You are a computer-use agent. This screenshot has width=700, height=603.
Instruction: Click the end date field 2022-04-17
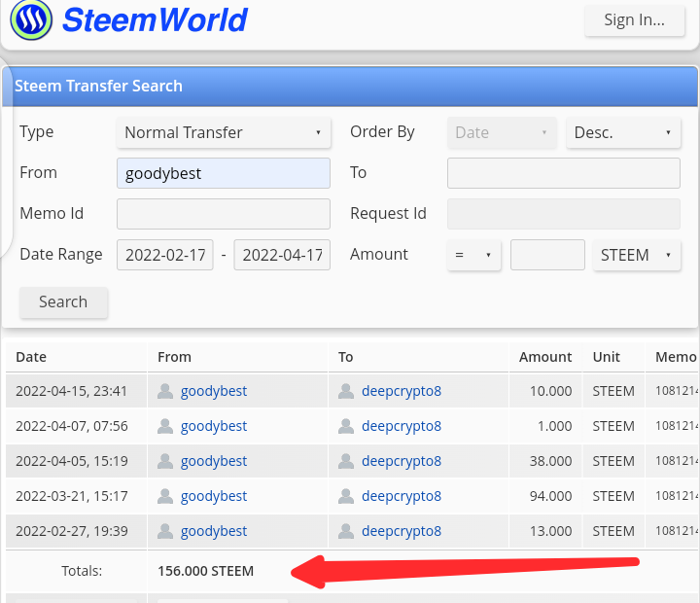tap(282, 255)
